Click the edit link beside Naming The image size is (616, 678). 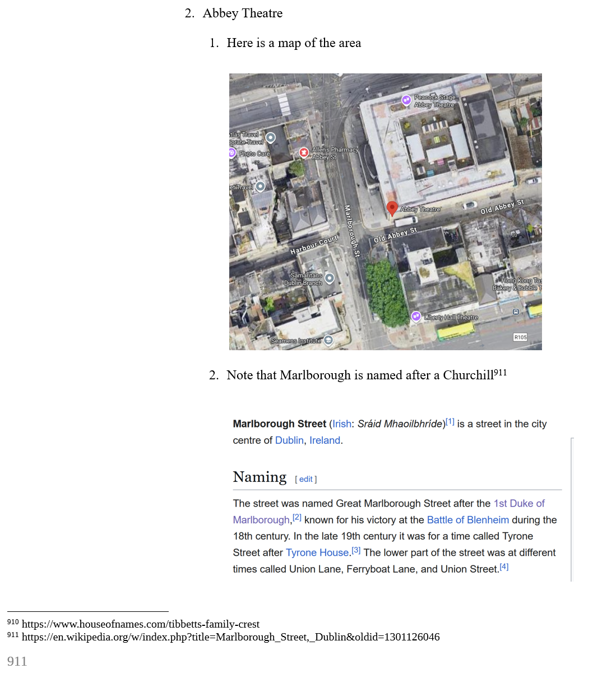306,479
